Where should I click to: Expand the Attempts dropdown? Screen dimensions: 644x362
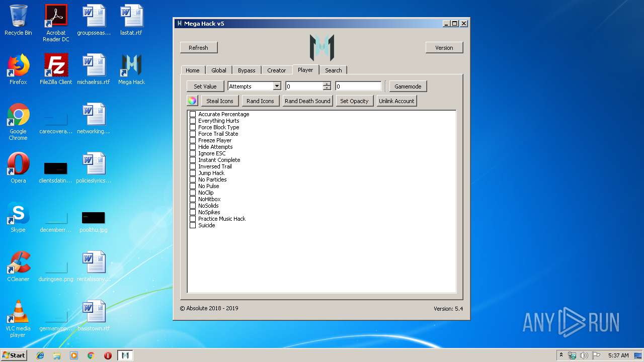point(277,86)
